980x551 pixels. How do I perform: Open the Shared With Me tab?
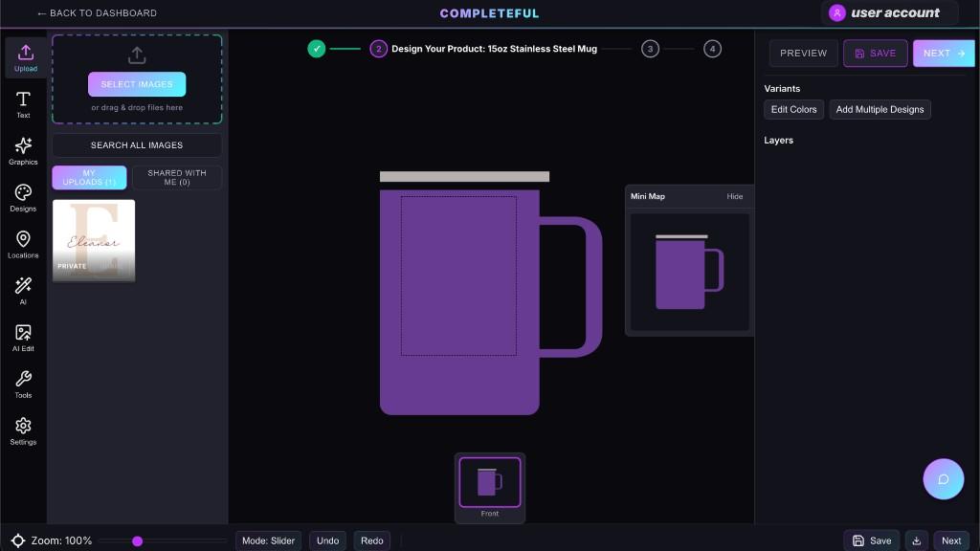click(176, 177)
